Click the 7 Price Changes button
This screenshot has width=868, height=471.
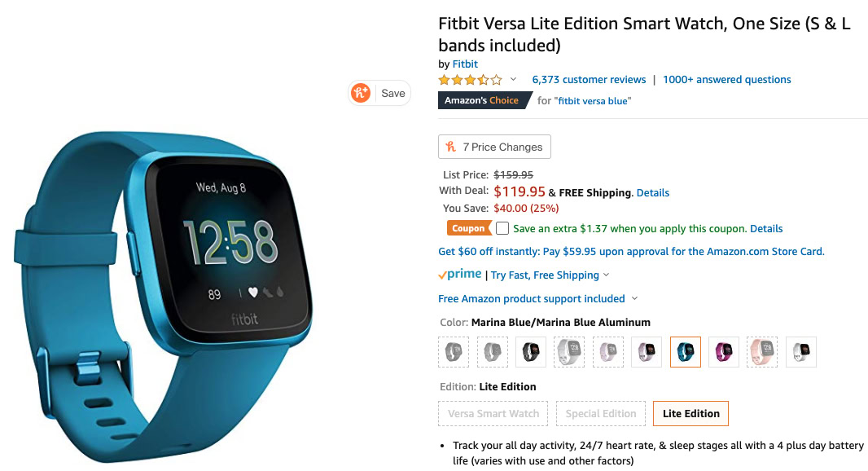click(x=494, y=147)
